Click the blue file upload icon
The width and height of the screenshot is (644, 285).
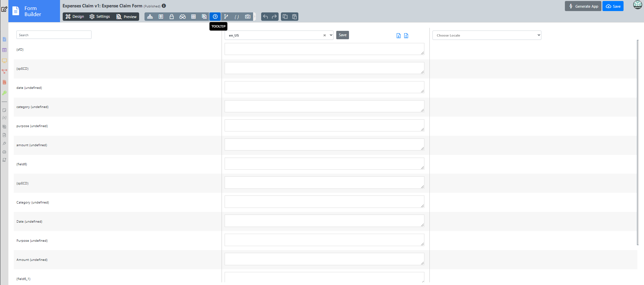click(x=406, y=36)
